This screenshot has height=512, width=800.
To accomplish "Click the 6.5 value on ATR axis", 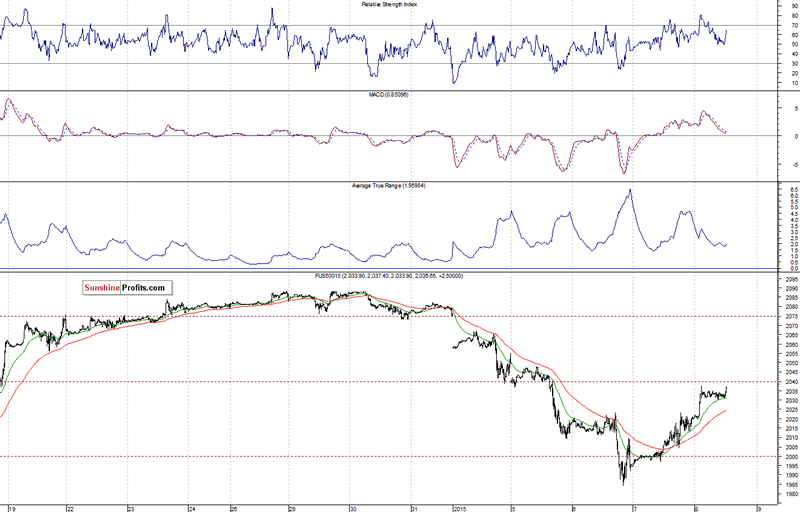I will [766, 189].
